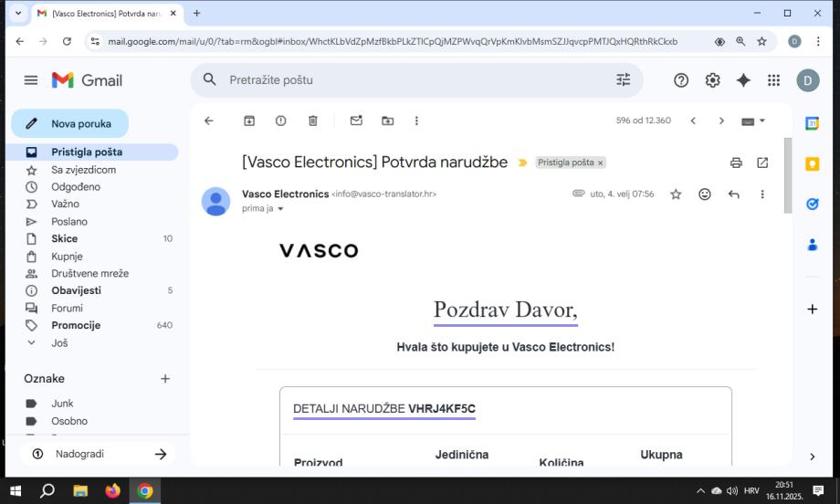Expand recipient details next to prima ja
Image resolution: width=840 pixels, height=504 pixels.
pyautogui.click(x=280, y=209)
